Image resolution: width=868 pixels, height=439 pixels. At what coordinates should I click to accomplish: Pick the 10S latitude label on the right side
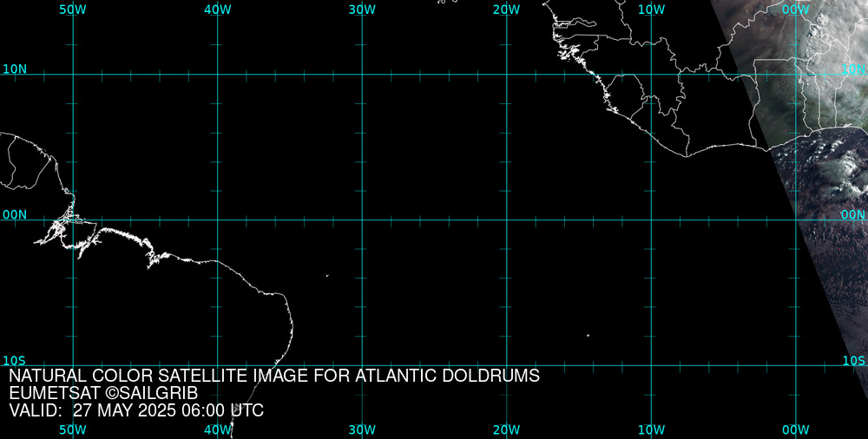(x=853, y=361)
